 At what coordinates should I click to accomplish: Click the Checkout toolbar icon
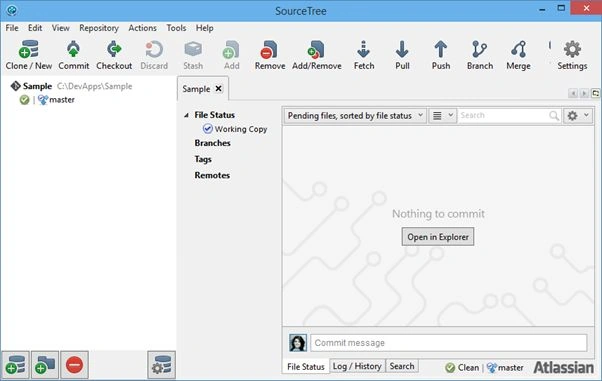coord(114,49)
